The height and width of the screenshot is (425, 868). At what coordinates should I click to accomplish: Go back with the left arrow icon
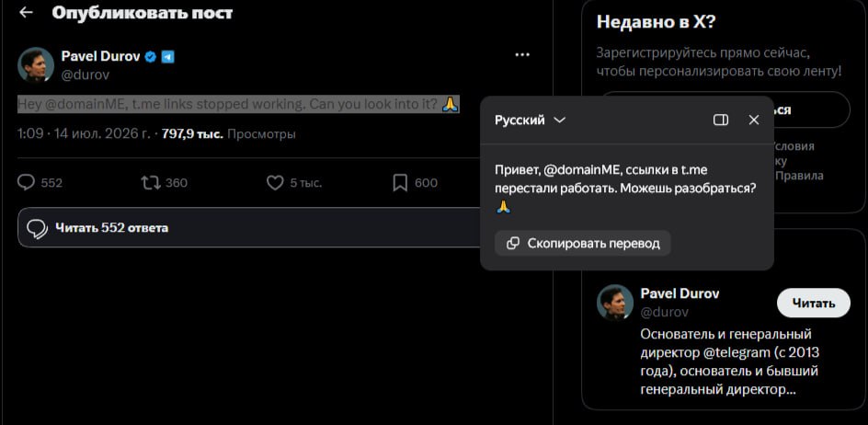[26, 13]
